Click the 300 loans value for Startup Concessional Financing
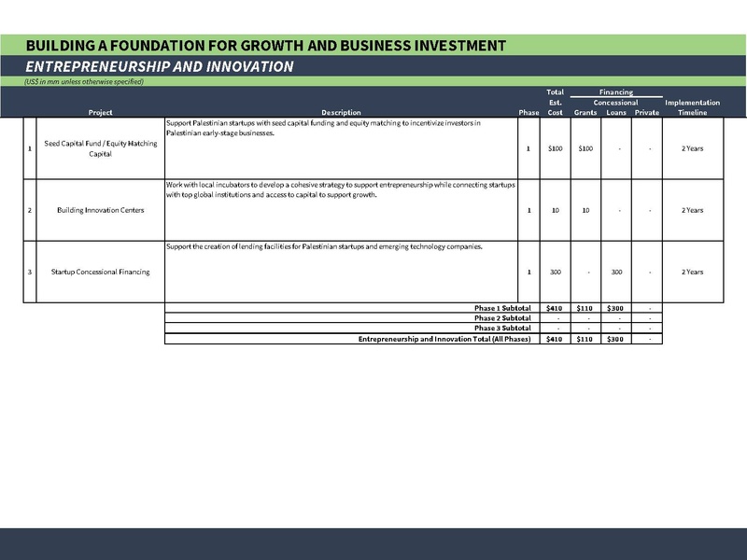This screenshot has height=560, width=747. (x=616, y=272)
